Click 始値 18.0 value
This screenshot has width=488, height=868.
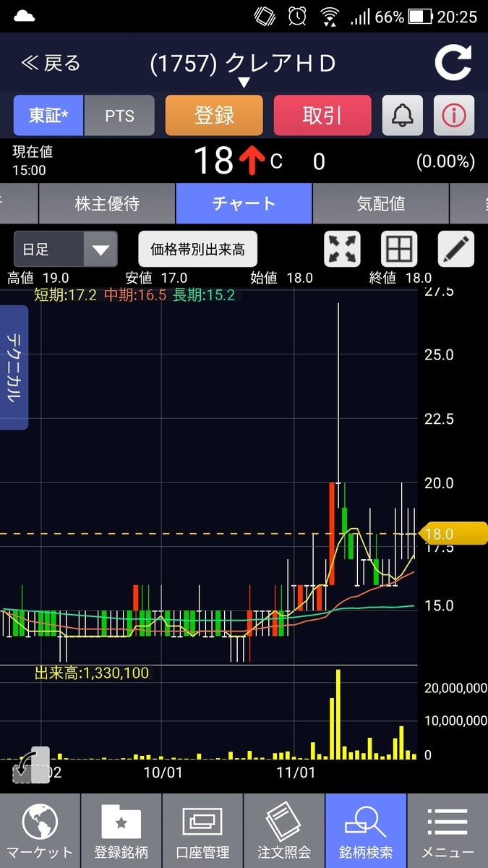point(281,278)
